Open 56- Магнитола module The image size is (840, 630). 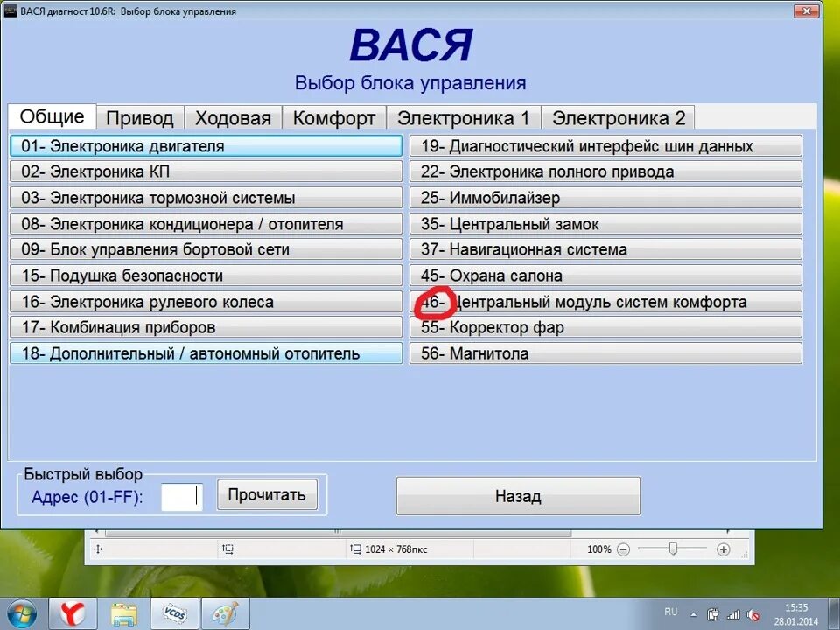click(x=605, y=353)
